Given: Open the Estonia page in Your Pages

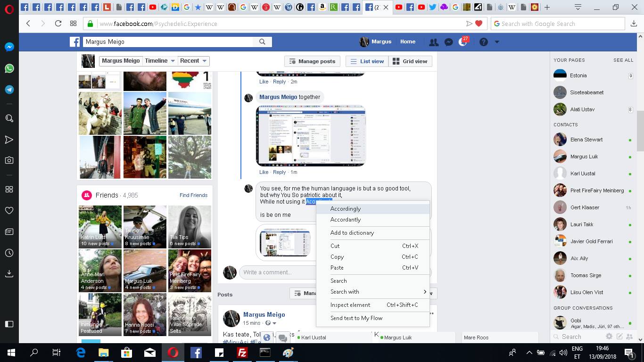Looking at the screenshot, I should (x=593, y=75).
